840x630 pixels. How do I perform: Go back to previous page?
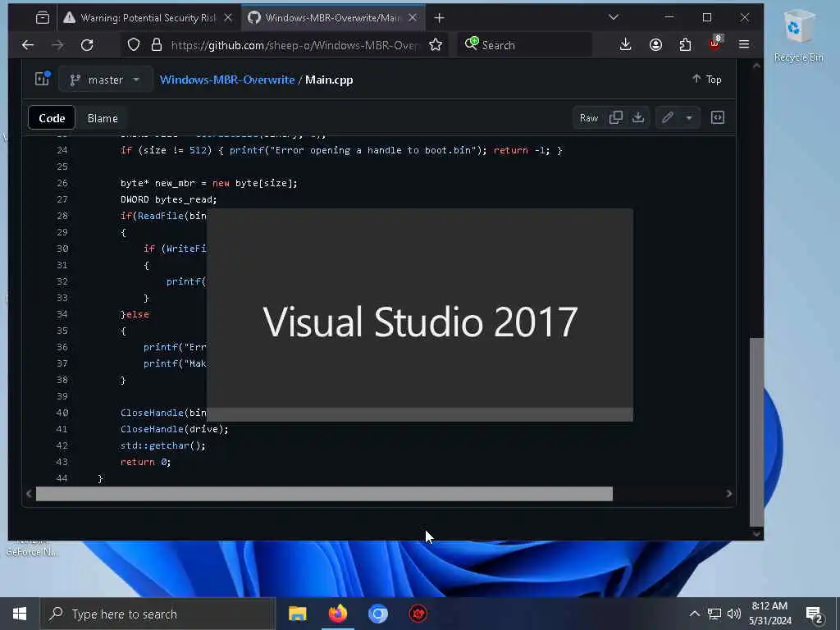(x=28, y=45)
